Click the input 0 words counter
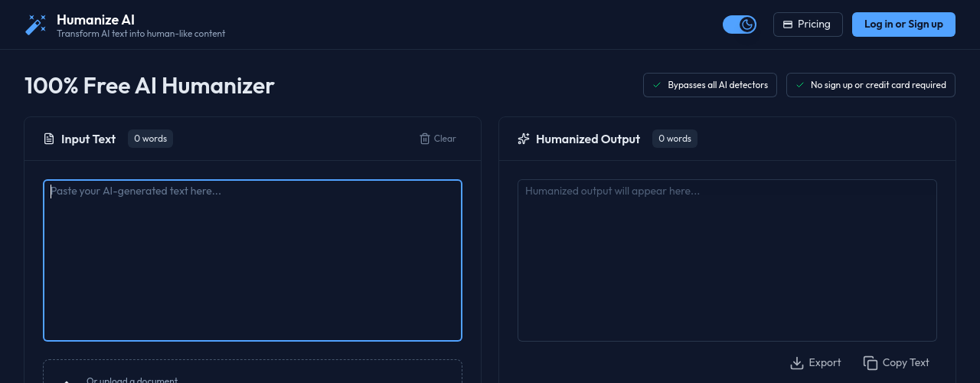 pyautogui.click(x=150, y=139)
